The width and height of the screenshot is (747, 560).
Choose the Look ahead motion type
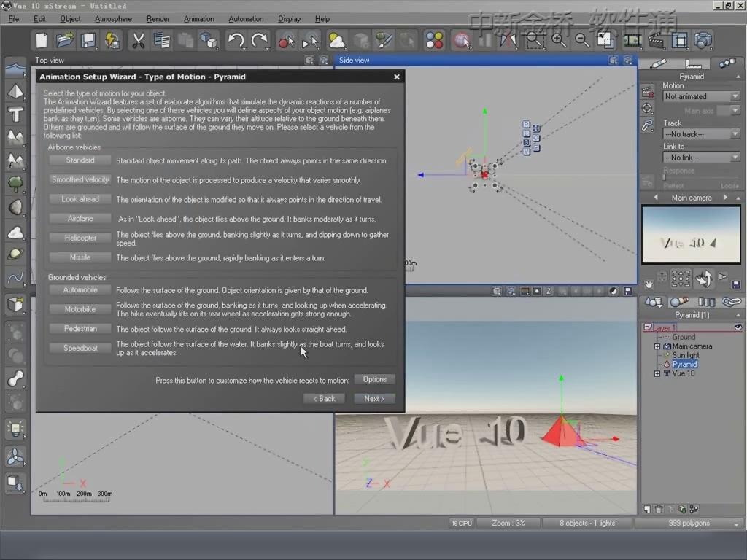[x=80, y=199]
